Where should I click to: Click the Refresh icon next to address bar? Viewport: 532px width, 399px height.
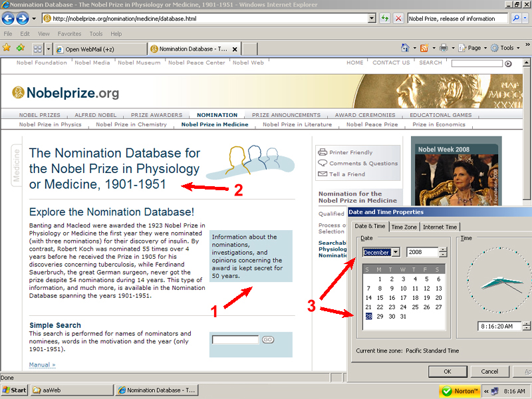pyautogui.click(x=384, y=19)
